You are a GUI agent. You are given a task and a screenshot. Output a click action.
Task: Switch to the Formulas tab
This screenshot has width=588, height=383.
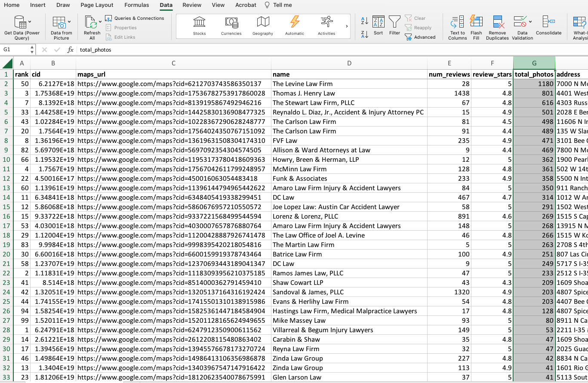tap(136, 5)
